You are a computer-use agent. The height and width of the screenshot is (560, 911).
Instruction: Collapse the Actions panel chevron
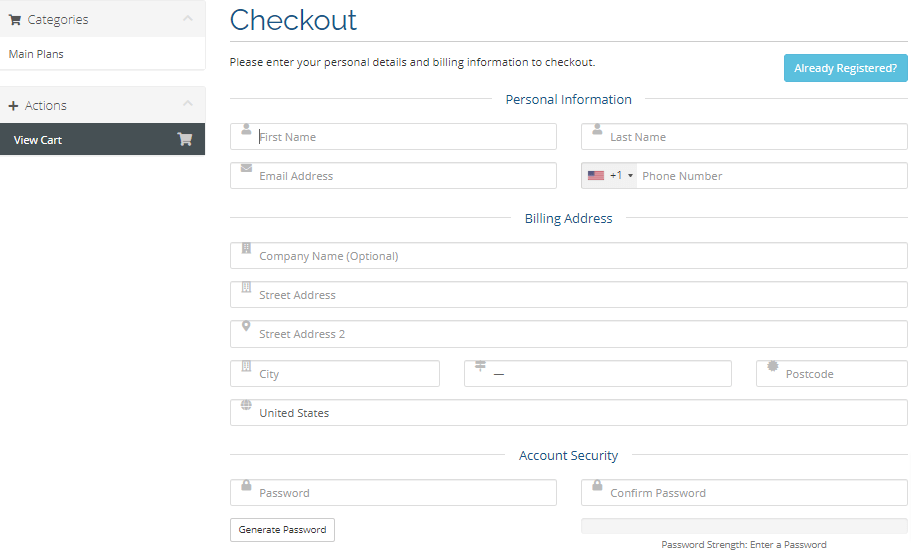pos(188,105)
